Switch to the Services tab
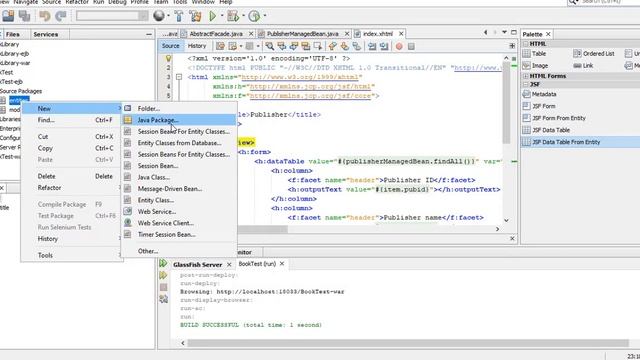 45,34
